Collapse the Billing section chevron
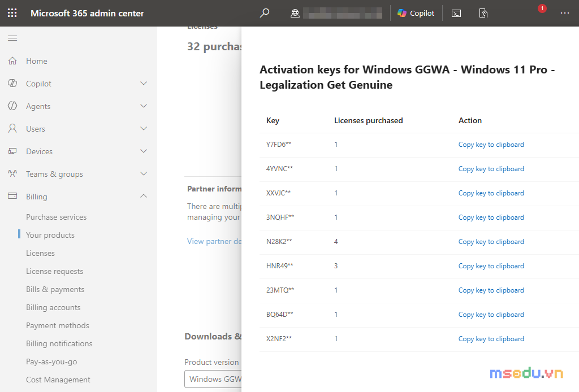579x392 pixels. [x=144, y=196]
